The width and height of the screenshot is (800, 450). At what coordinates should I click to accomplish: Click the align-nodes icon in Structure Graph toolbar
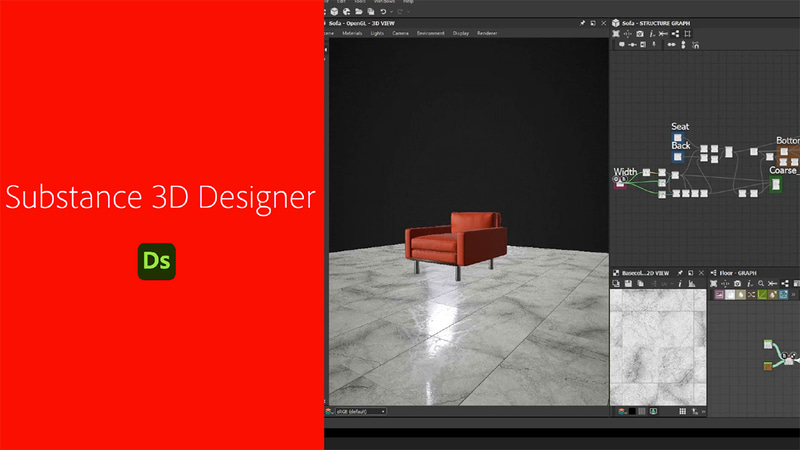(663, 34)
